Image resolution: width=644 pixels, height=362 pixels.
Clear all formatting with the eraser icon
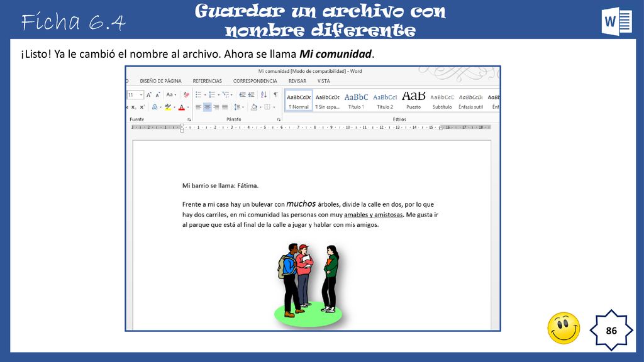[x=186, y=95]
